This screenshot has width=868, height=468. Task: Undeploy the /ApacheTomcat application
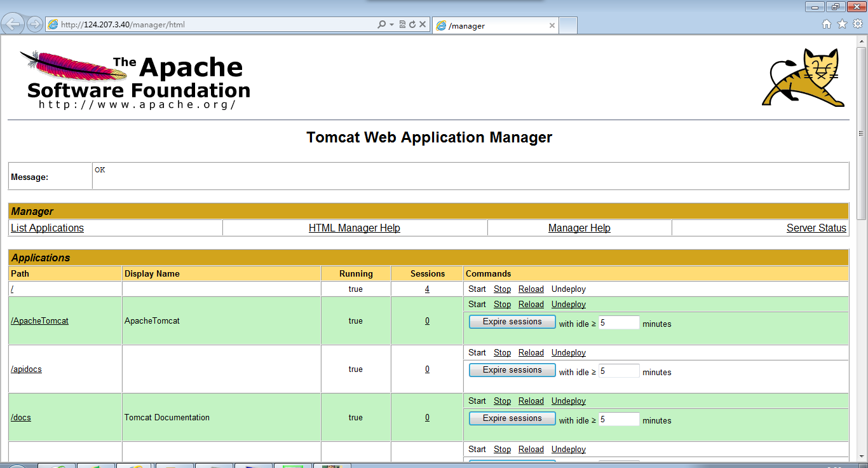pyautogui.click(x=569, y=305)
